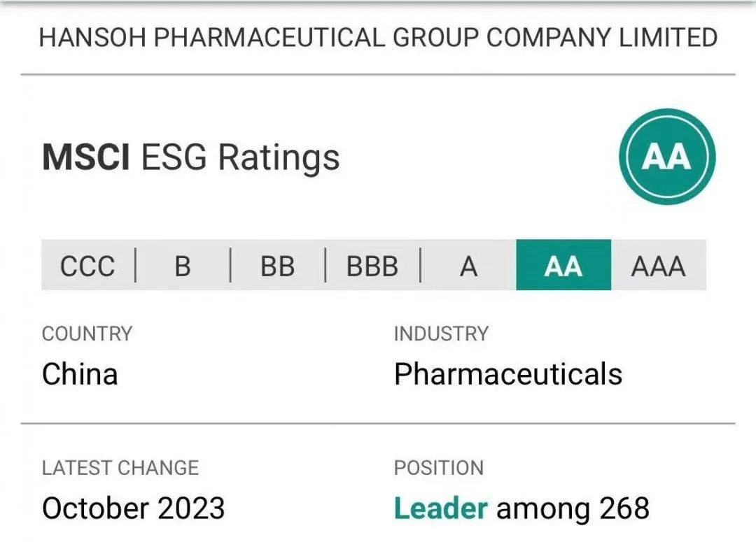Click the bold MSCI logo text
This screenshot has width=756, height=542.
click(85, 157)
